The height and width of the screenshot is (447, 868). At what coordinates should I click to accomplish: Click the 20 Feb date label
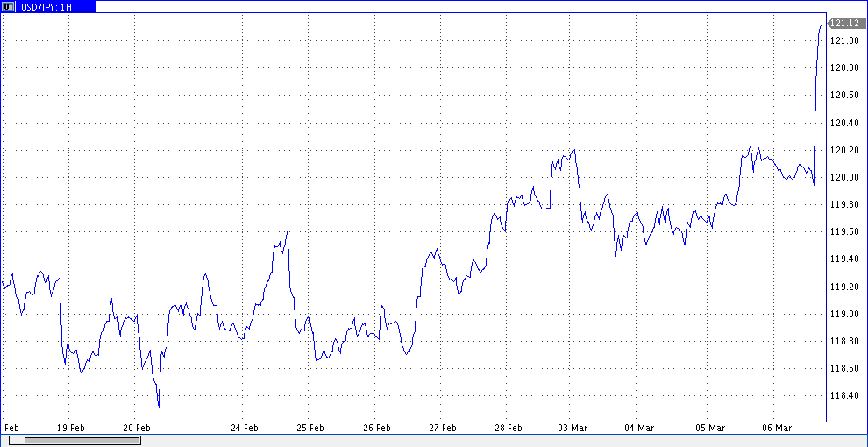[x=137, y=428]
